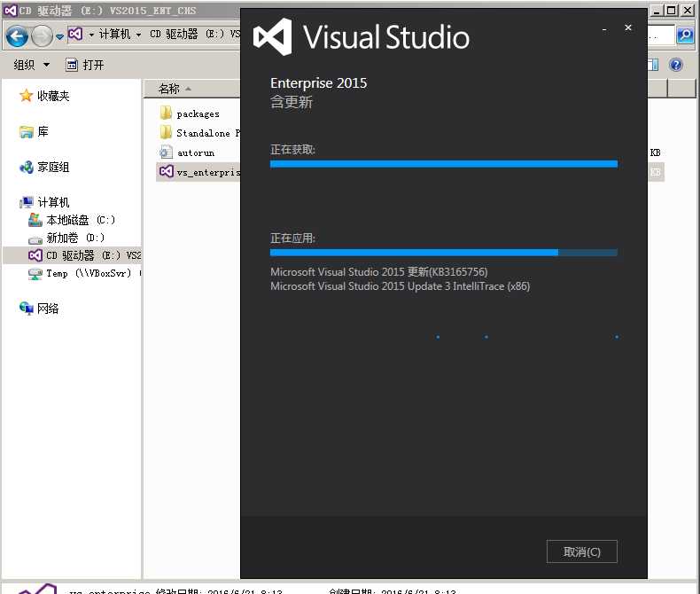Sort by 名称 column header

[192, 89]
